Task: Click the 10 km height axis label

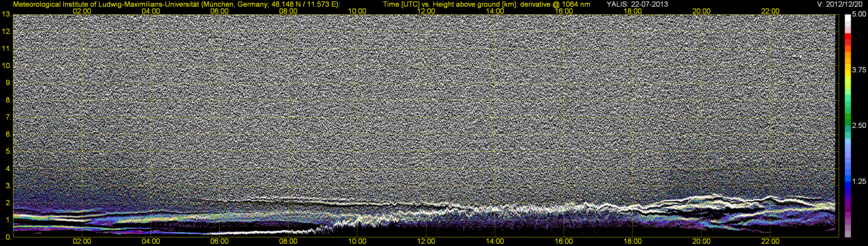Action: (x=6, y=66)
